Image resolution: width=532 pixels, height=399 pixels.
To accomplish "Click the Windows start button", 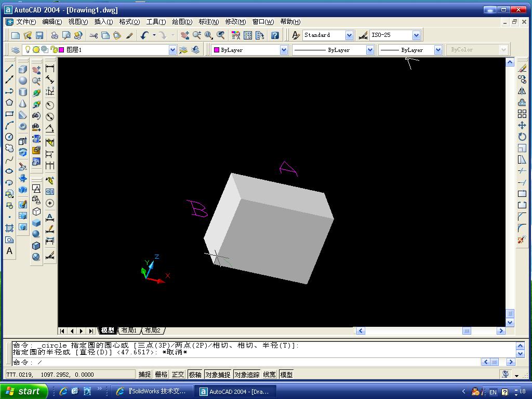I will [x=23, y=391].
